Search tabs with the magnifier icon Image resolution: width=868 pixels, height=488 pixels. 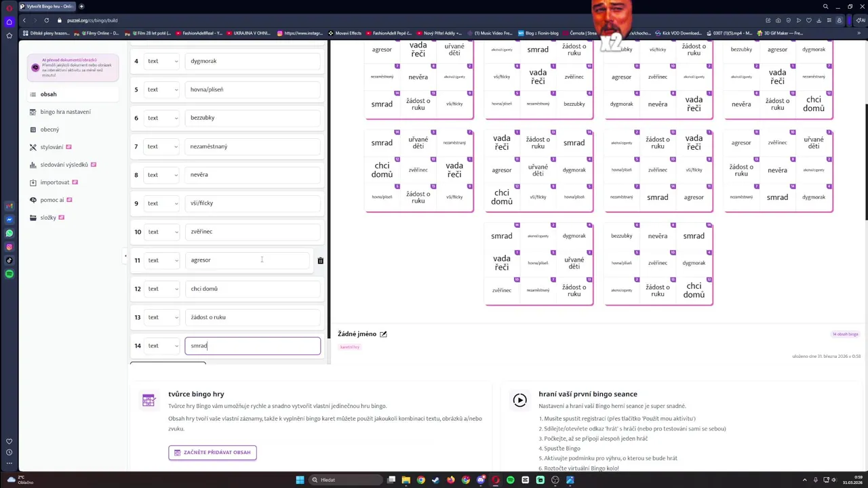pyautogui.click(x=825, y=6)
